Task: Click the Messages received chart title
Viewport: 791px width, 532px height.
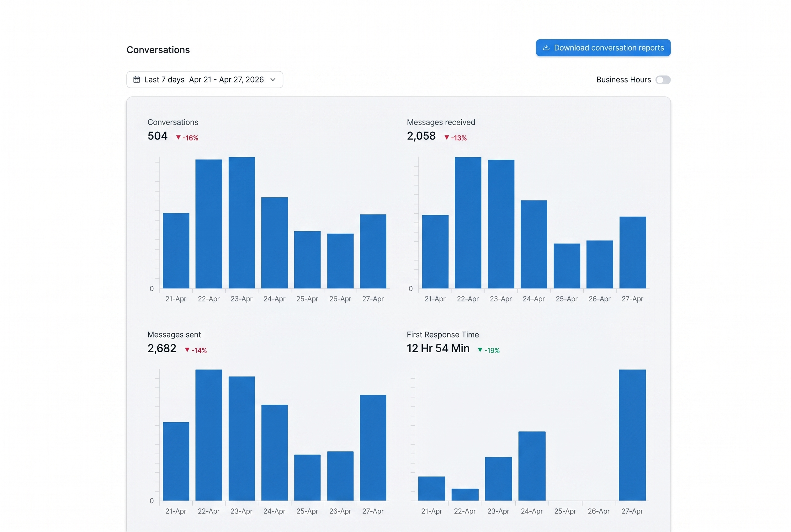Action: (x=441, y=122)
